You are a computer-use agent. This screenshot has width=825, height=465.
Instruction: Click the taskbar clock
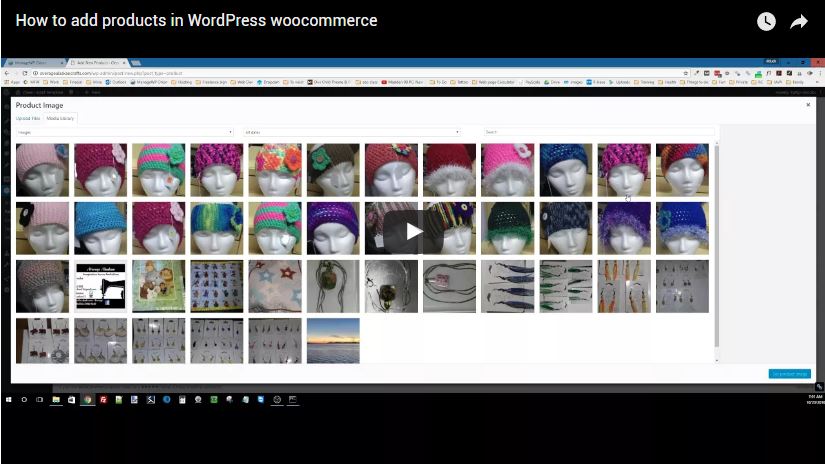click(x=814, y=400)
